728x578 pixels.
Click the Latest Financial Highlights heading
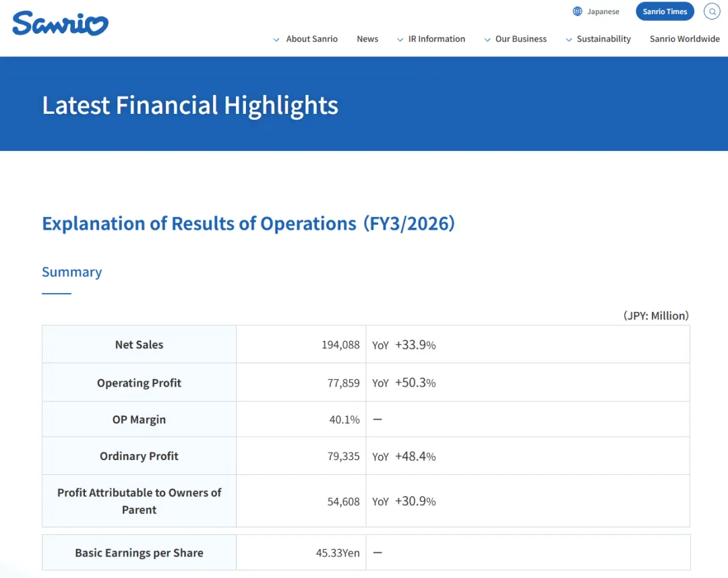(190, 105)
